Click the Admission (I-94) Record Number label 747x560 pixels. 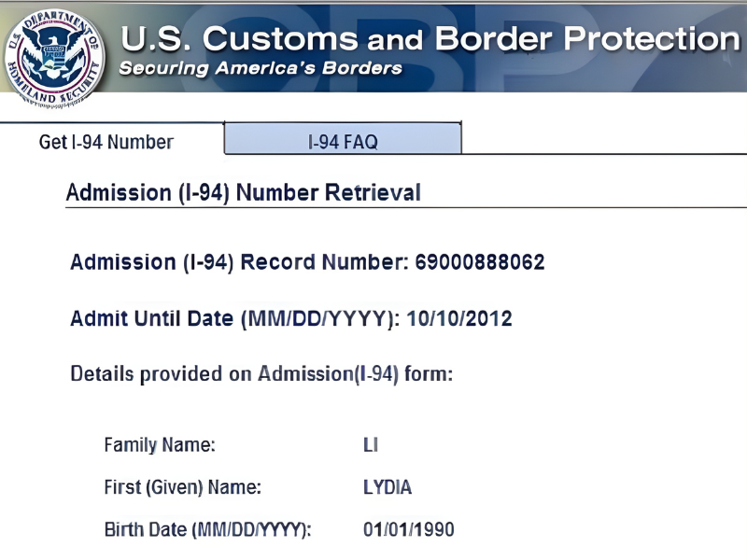(x=238, y=262)
